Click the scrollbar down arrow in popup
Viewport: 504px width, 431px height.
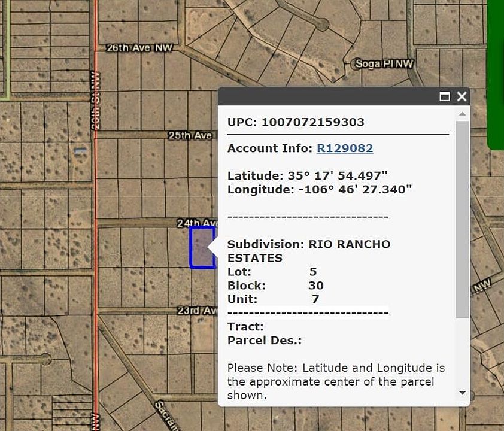[462, 393]
